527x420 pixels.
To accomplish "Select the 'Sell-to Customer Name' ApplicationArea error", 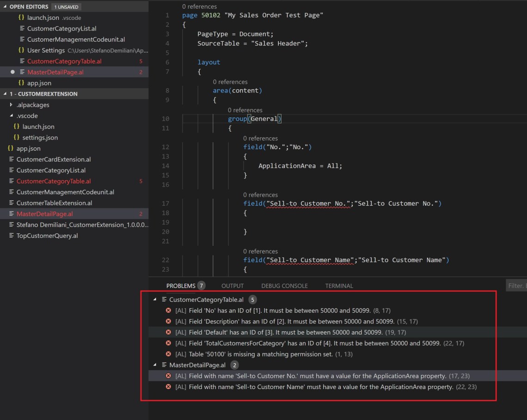I will tap(321, 387).
